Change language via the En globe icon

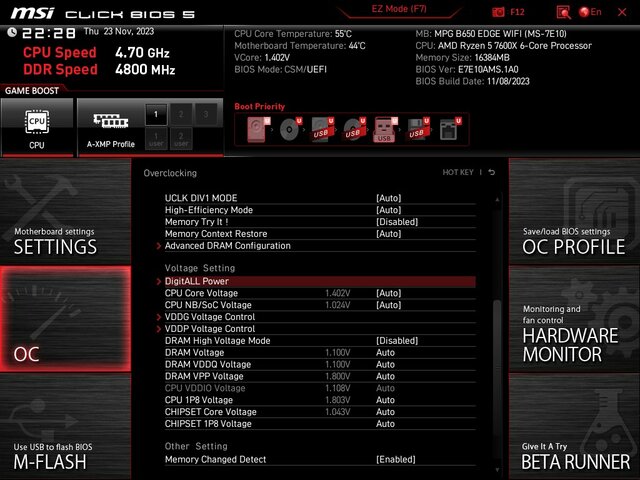[x=590, y=12]
